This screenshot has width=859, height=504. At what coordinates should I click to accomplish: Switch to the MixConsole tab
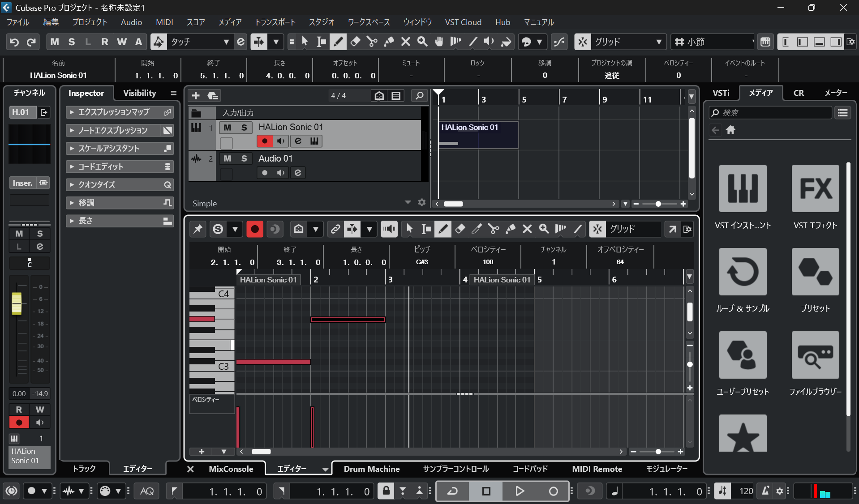click(231, 469)
